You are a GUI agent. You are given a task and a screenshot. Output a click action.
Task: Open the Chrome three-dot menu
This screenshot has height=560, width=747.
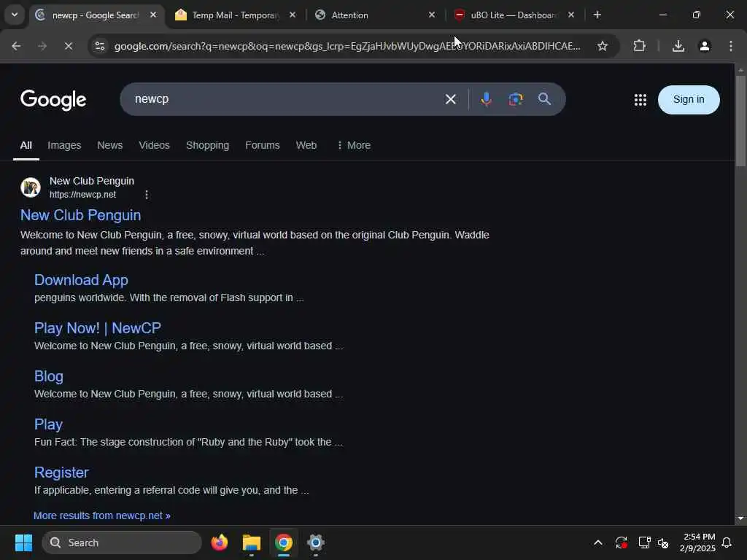point(731,46)
